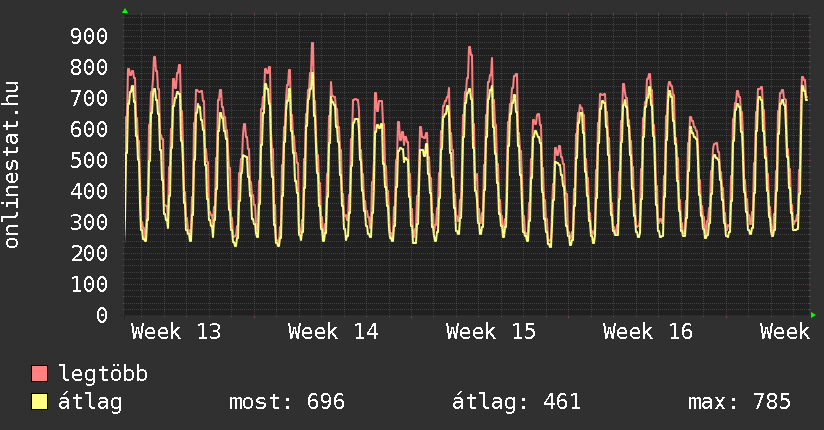Click the 700 y-axis label
This screenshot has width=824, height=430.
[88, 99]
